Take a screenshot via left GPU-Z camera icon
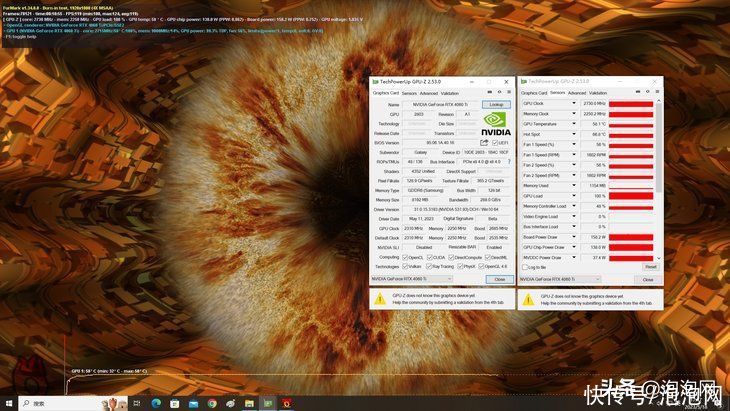 pos(489,92)
